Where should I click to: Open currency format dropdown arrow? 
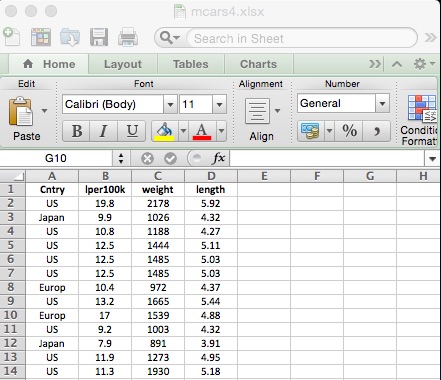coord(329,131)
